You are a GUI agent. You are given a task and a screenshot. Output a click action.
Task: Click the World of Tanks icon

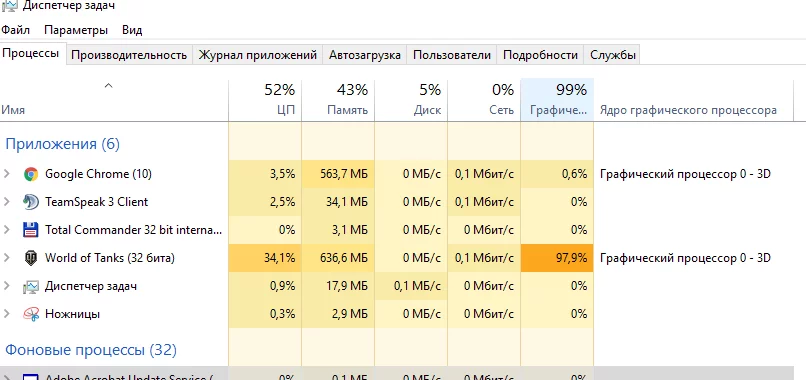pos(31,258)
